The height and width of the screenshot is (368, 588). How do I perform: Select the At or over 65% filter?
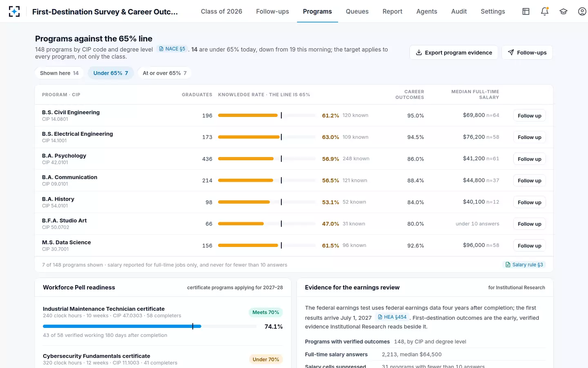pos(165,73)
